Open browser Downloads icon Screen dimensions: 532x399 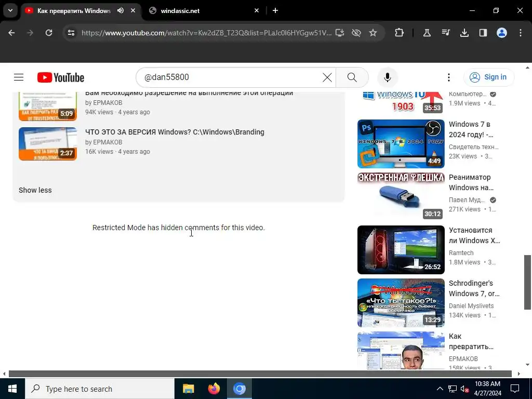point(464,33)
